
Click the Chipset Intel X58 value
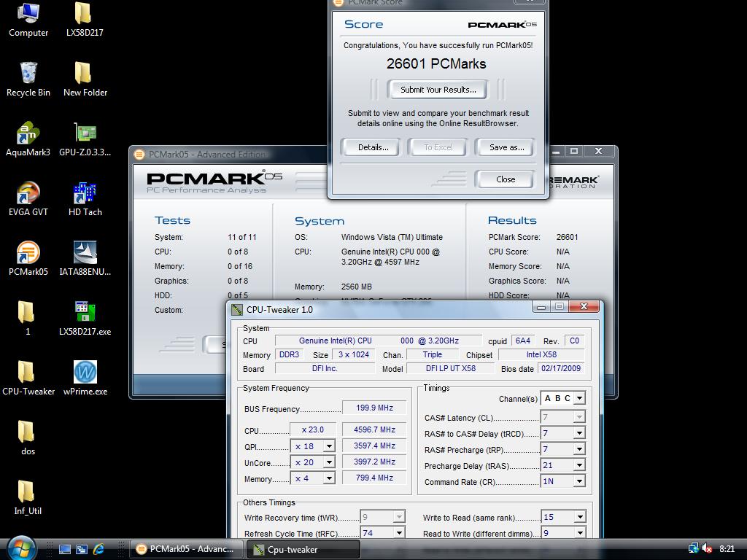coord(541,354)
